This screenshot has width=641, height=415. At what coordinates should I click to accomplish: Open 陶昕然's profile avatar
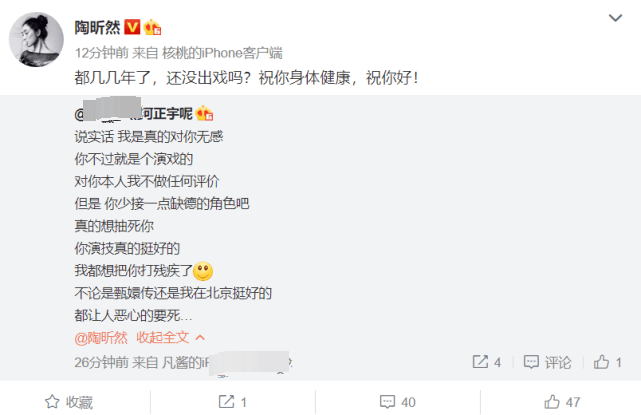36,39
